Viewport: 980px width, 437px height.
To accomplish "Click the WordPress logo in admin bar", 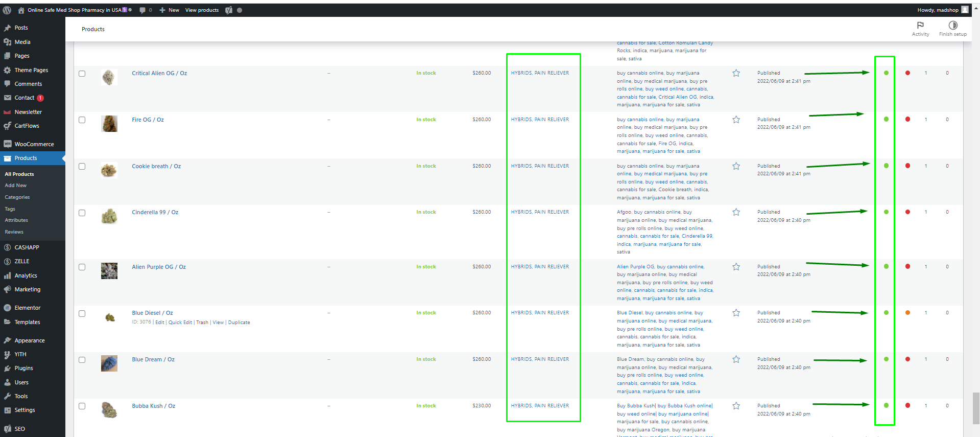I will (7, 10).
